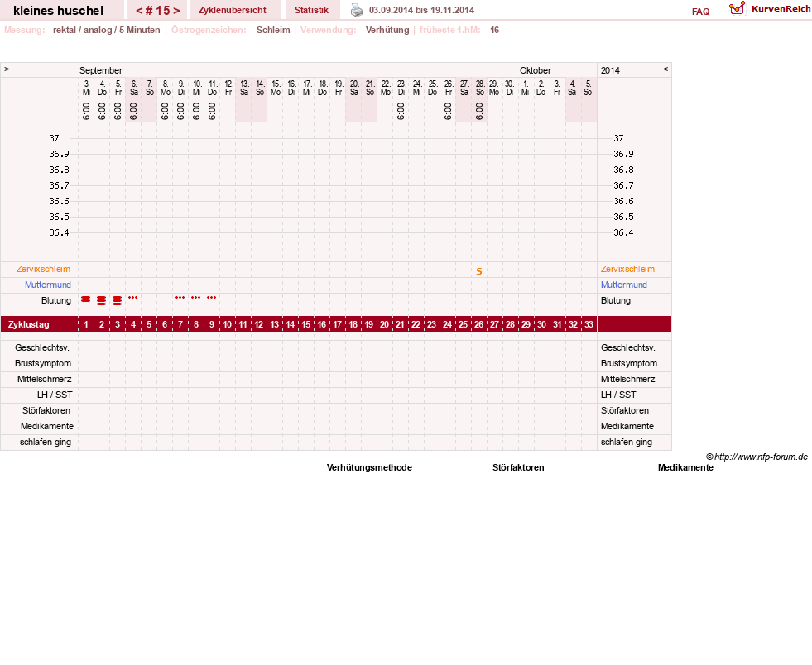Click the left 'Medikamente' row label
The width and height of the screenshot is (812, 665).
point(47,427)
